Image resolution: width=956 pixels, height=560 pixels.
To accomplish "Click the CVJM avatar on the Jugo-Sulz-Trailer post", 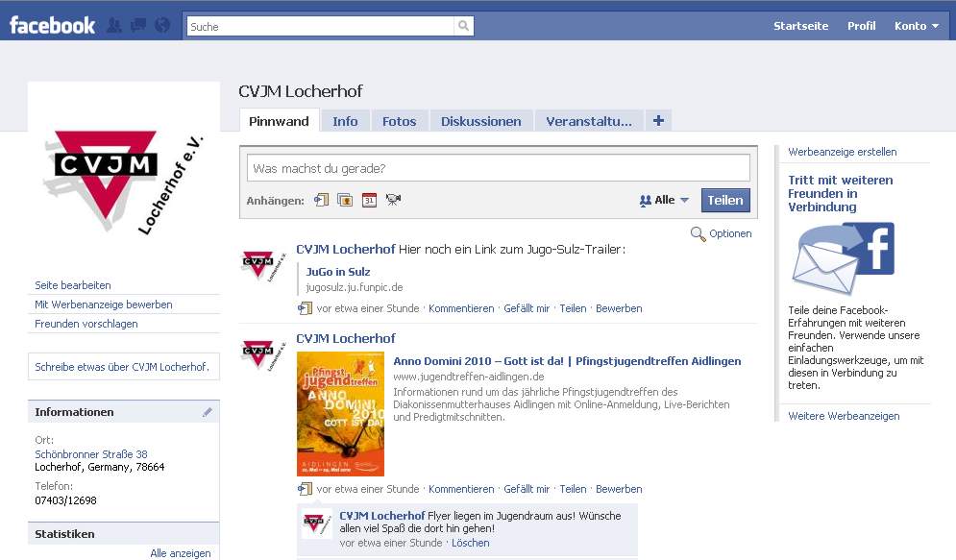I will click(264, 264).
